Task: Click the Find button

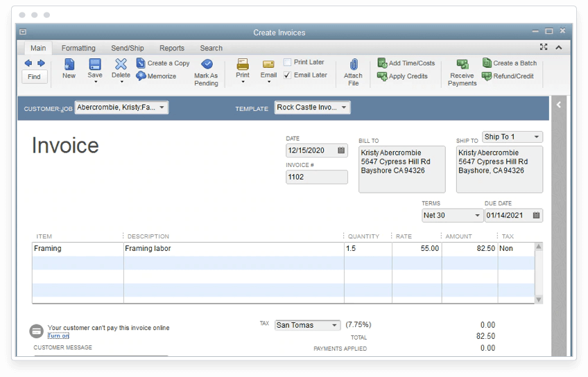Action: (x=34, y=76)
